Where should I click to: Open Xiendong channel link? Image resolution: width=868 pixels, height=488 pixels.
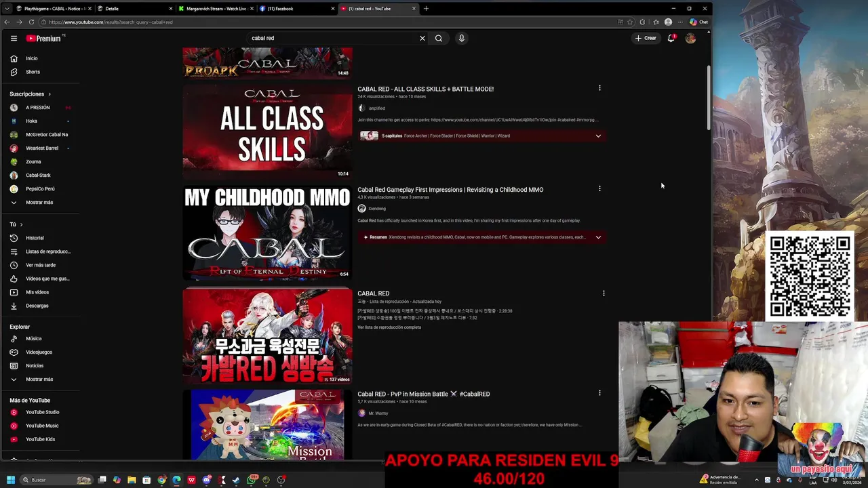[377, 209]
